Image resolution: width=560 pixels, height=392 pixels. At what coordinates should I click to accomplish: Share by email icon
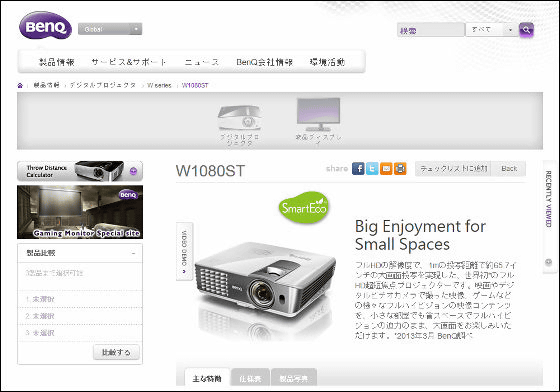(x=386, y=169)
